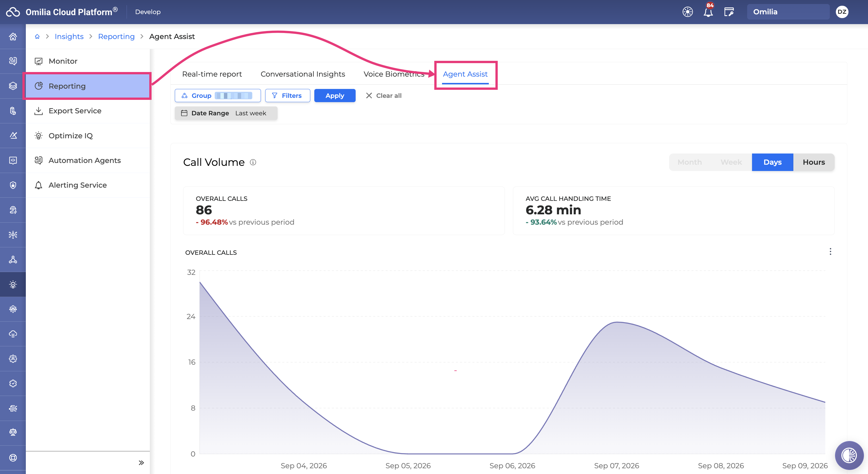Image resolution: width=868 pixels, height=474 pixels.
Task: Open the floating help widget bottom-right
Action: (x=849, y=455)
